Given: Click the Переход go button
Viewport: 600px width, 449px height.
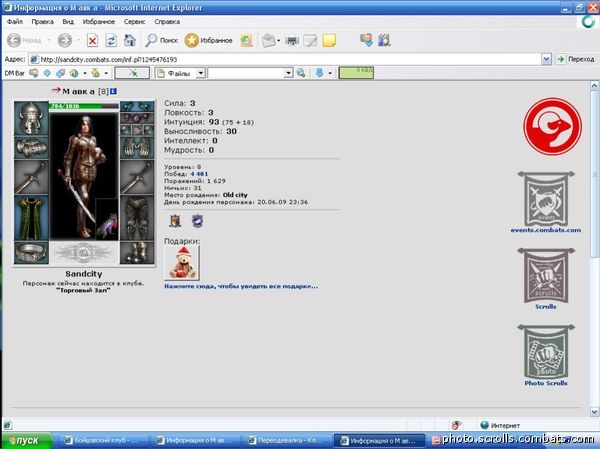Looking at the screenshot, I should (x=576, y=59).
